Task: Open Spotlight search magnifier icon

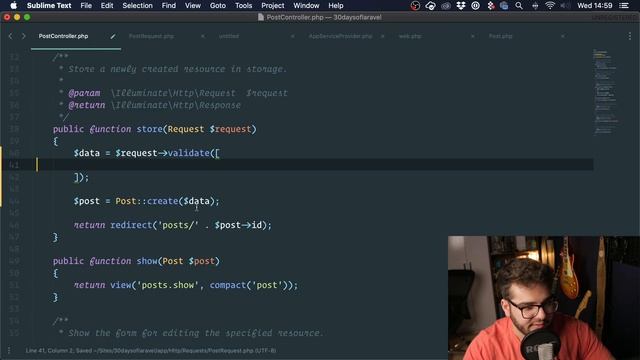Action: [519, 6]
